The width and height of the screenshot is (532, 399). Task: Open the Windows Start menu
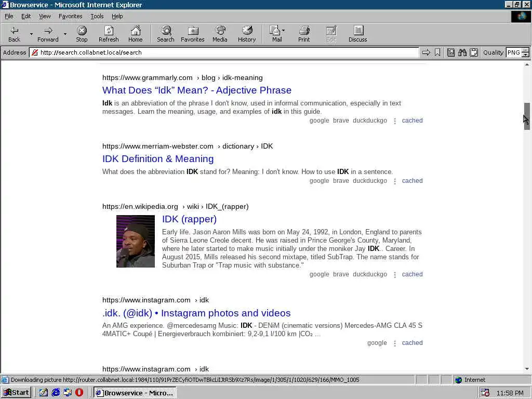click(16, 393)
